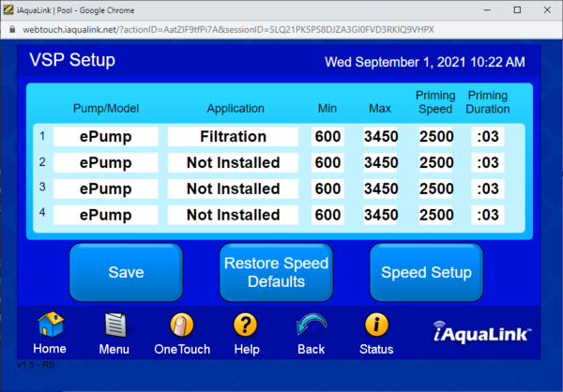Click the Max column header
The image size is (563, 392).
(x=380, y=109)
